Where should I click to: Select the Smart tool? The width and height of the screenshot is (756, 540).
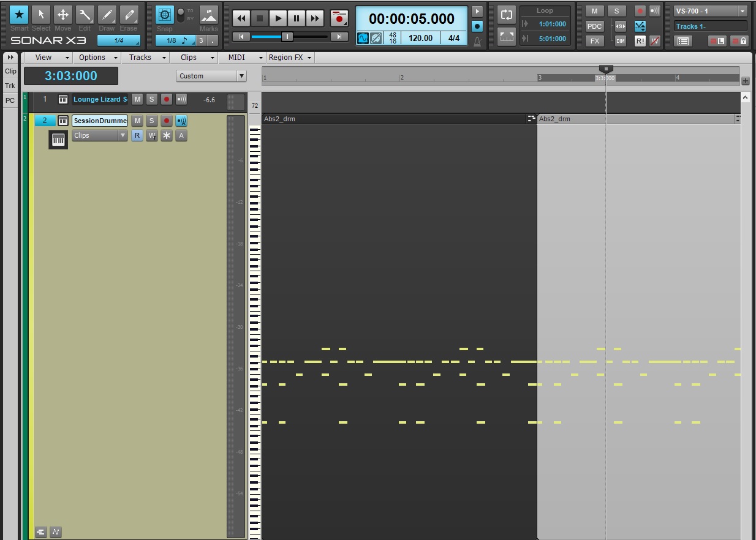tap(19, 14)
